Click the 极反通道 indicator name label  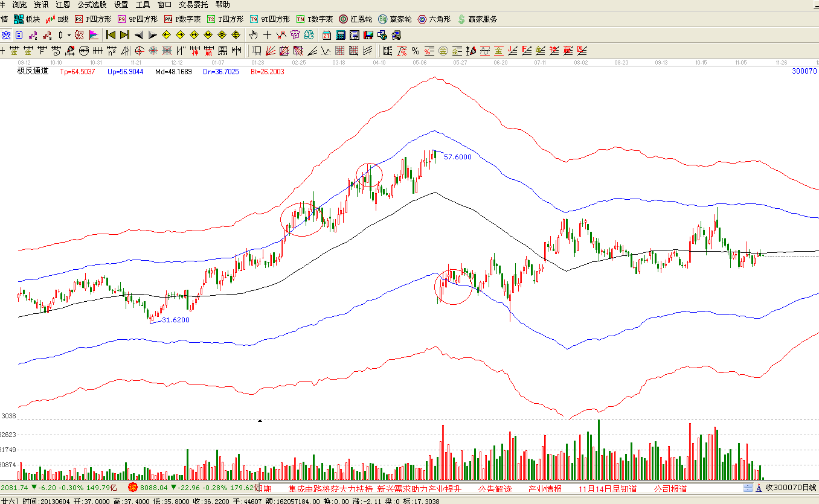(x=33, y=71)
